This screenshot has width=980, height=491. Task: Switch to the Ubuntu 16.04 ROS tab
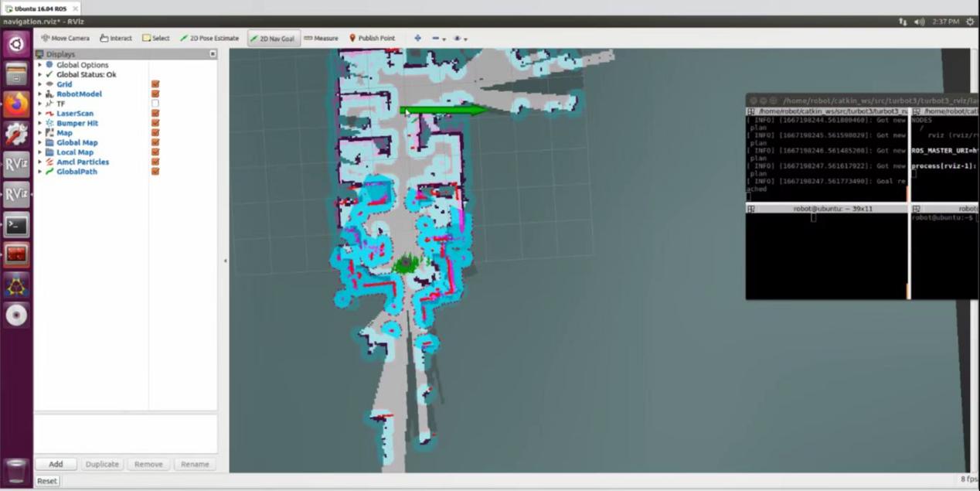point(40,9)
